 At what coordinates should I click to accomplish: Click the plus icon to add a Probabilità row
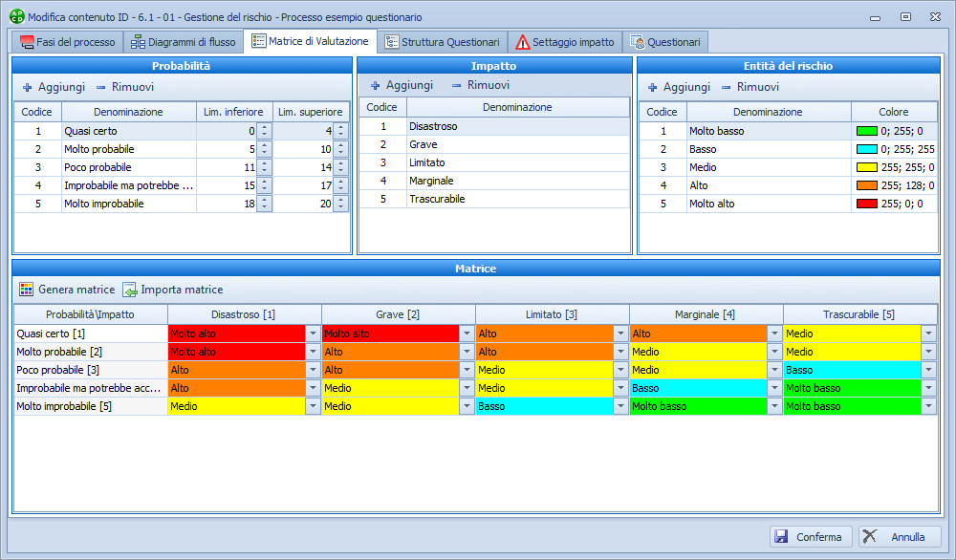click(28, 87)
